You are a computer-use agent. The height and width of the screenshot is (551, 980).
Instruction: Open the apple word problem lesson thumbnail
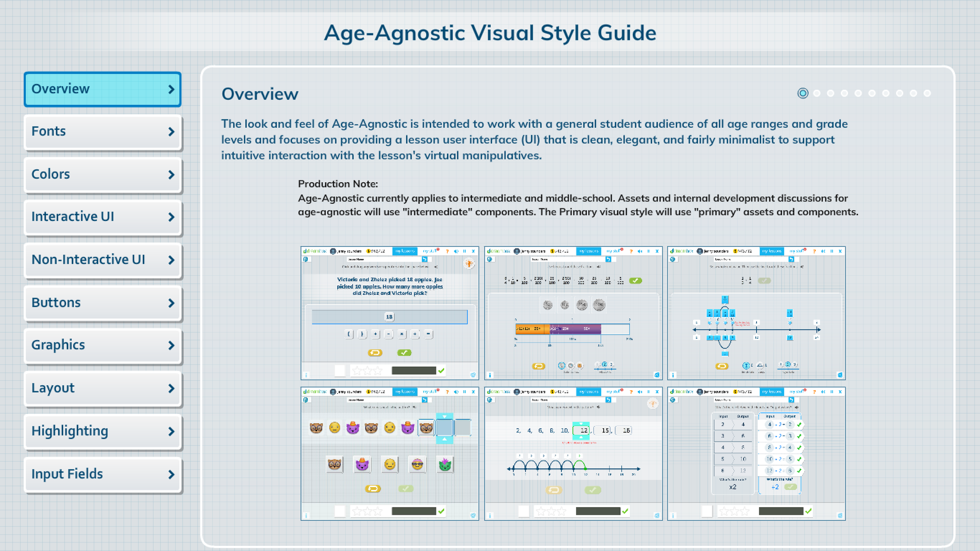pyautogui.click(x=390, y=313)
